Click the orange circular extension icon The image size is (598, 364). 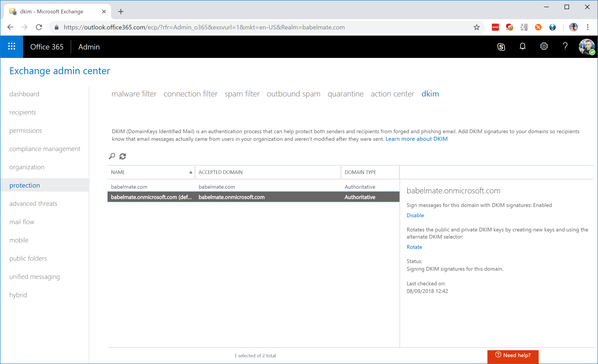[538, 27]
